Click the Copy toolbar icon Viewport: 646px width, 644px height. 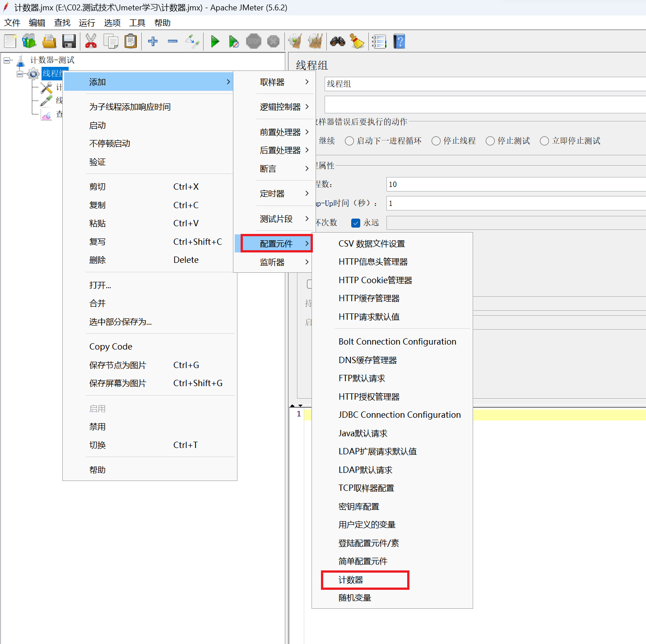point(111,42)
